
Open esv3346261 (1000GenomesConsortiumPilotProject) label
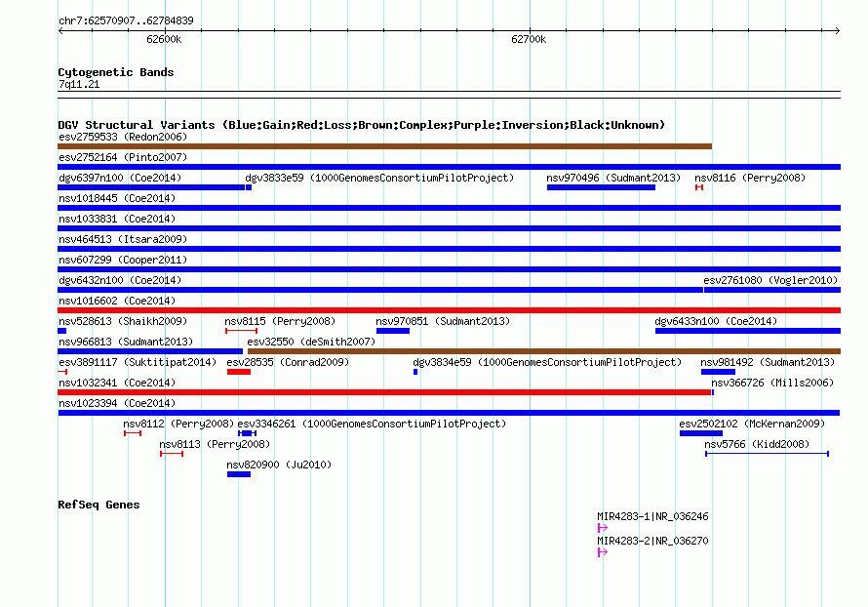[x=372, y=424]
